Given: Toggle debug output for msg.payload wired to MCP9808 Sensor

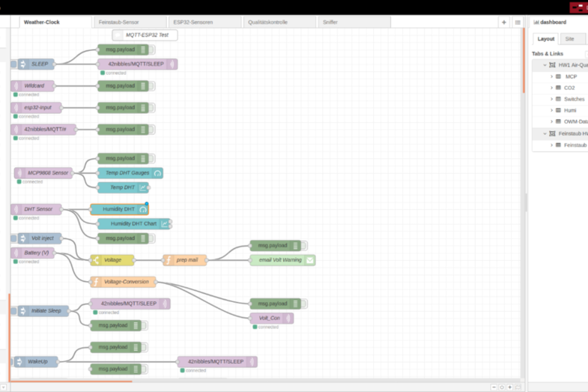Looking at the screenshot, I should click(151, 159).
